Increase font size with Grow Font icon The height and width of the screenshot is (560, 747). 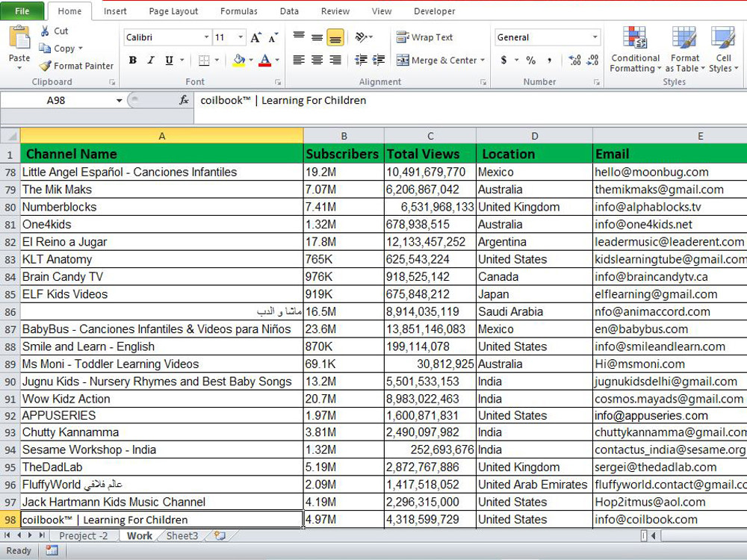click(256, 37)
